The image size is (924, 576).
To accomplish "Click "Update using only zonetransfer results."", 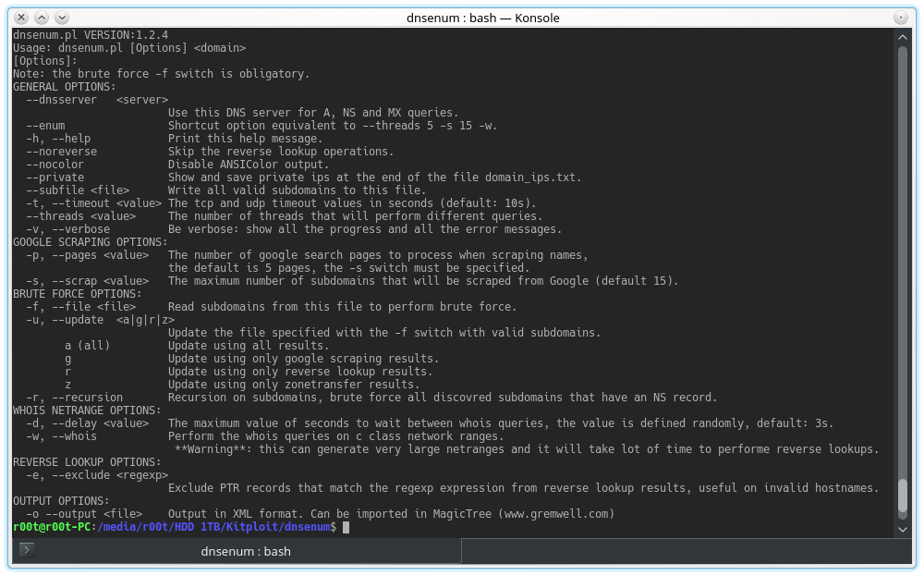I will (294, 385).
